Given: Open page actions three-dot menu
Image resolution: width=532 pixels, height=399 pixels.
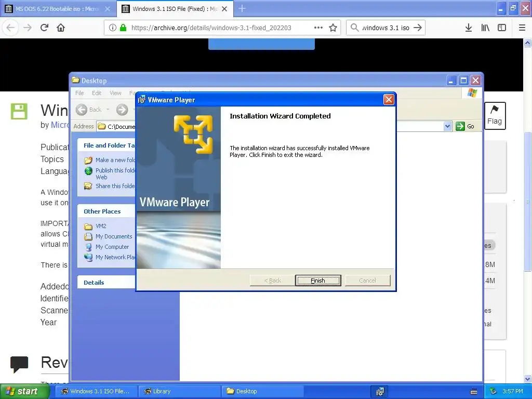Looking at the screenshot, I should click(x=318, y=28).
